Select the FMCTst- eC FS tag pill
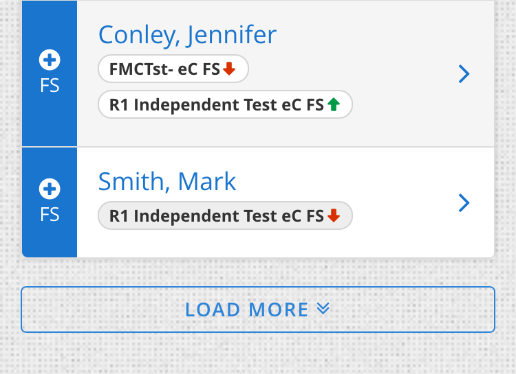The height and width of the screenshot is (374, 516). coord(173,69)
